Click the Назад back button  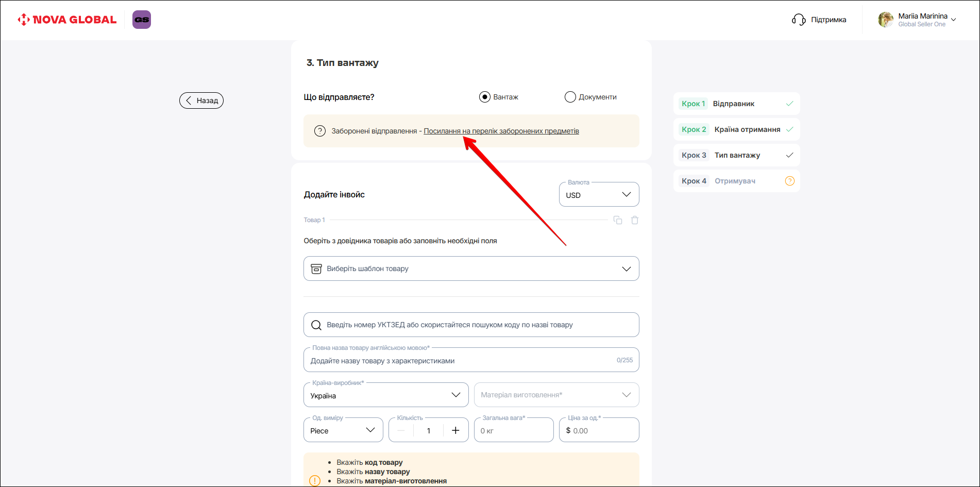pyautogui.click(x=201, y=100)
